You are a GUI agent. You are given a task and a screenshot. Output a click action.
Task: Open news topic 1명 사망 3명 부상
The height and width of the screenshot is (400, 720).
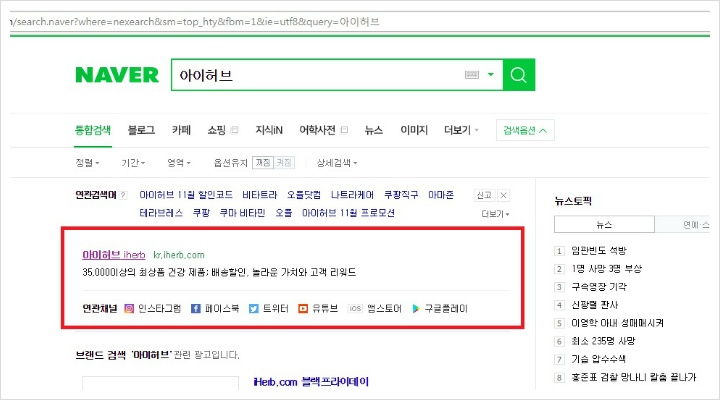tap(607, 269)
